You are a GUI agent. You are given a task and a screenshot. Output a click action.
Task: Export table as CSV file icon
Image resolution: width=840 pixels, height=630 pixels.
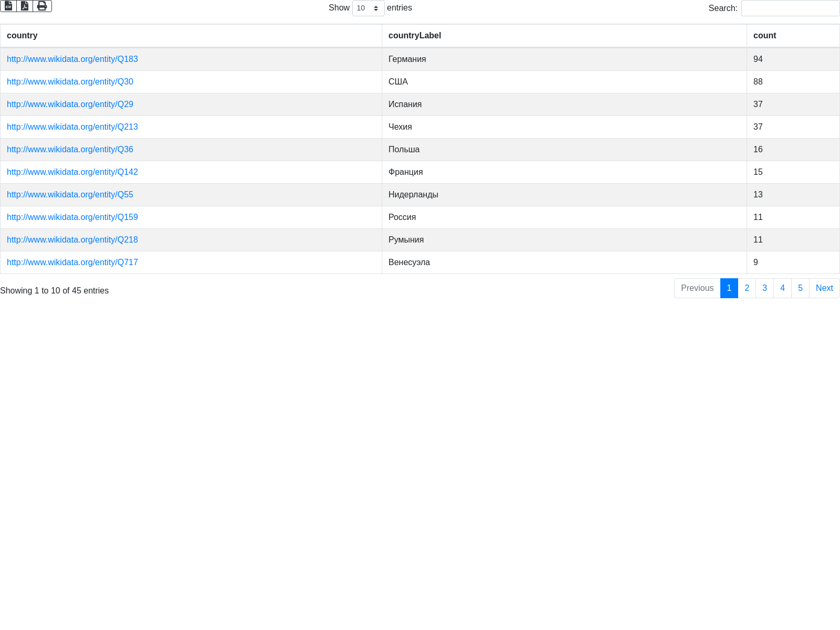pyautogui.click(x=8, y=6)
